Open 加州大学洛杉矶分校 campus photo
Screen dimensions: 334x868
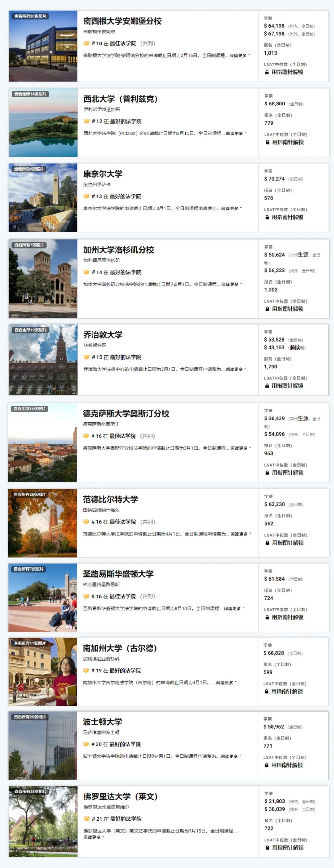(x=43, y=279)
